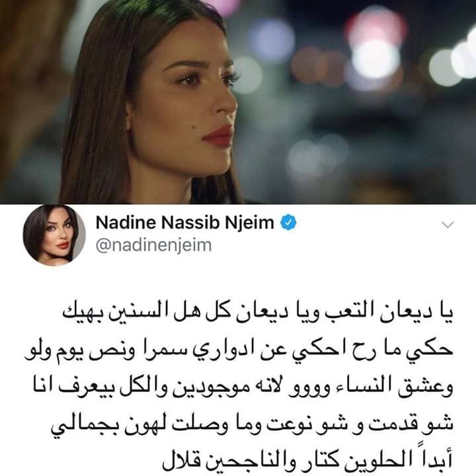Open the round profile avatar picture
The width and height of the screenshot is (476, 476).
pos(54,235)
